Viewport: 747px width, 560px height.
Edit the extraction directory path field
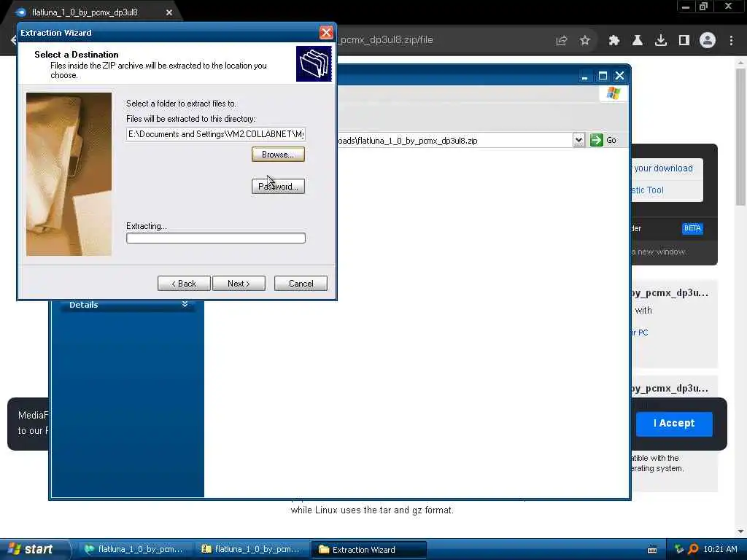[216, 134]
